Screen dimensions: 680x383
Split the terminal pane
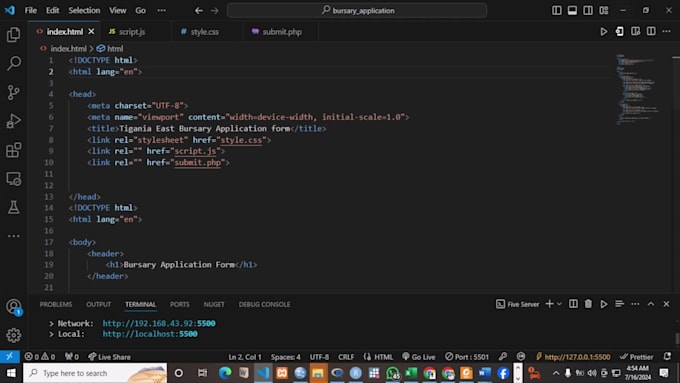point(573,304)
